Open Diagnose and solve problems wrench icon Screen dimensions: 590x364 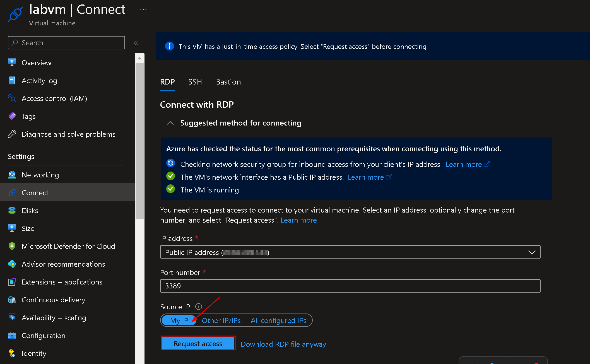click(12, 134)
